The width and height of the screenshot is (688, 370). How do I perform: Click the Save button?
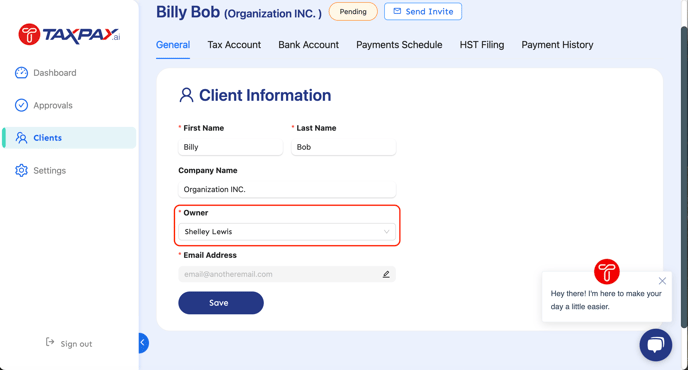221,303
